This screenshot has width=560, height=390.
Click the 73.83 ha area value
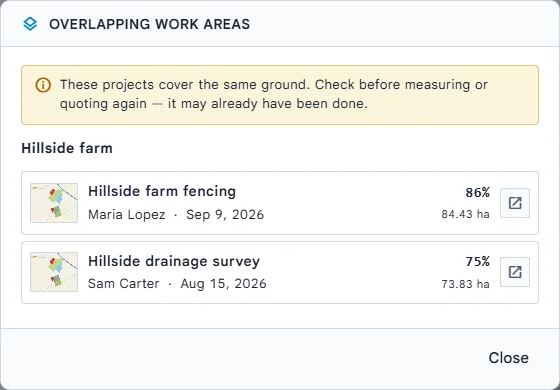point(465,284)
